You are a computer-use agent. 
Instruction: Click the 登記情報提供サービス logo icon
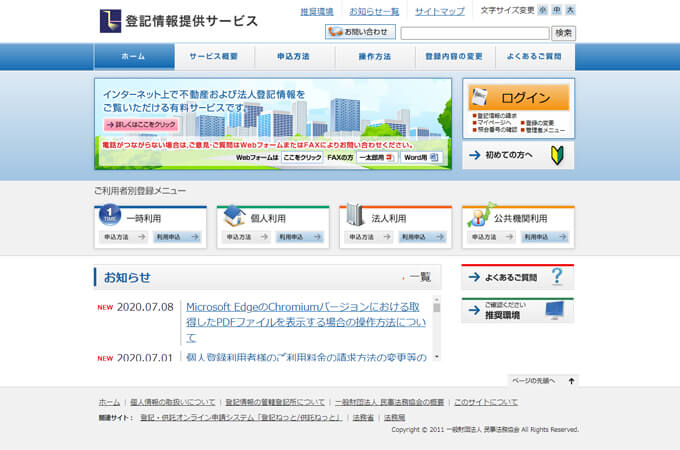point(110,21)
